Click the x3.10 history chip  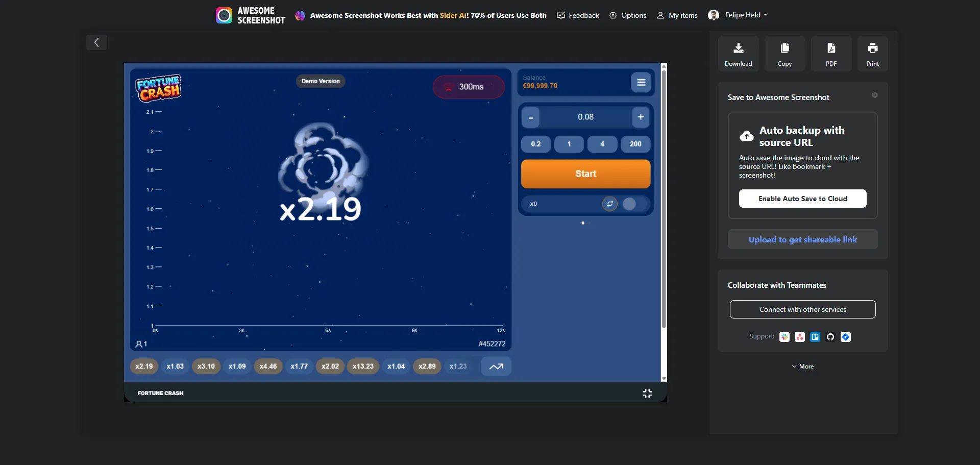point(206,366)
